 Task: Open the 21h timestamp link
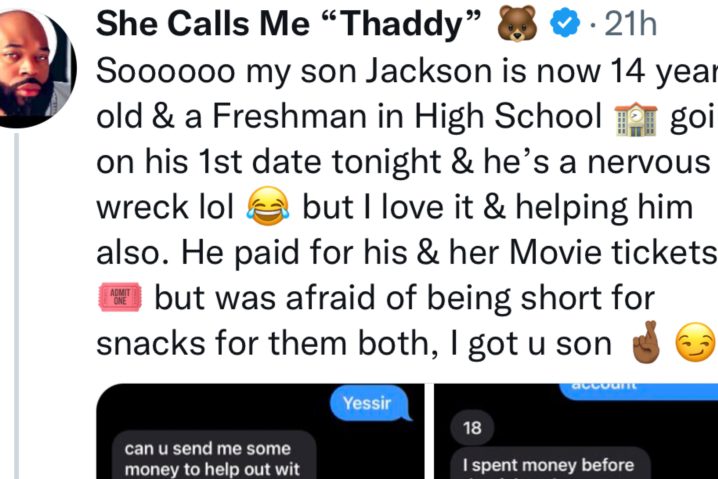(631, 24)
